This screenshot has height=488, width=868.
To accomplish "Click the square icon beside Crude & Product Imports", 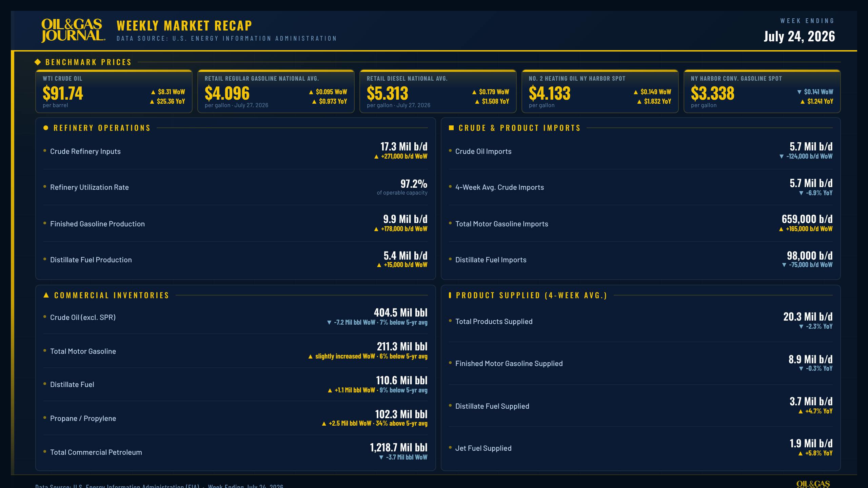I will click(x=451, y=128).
